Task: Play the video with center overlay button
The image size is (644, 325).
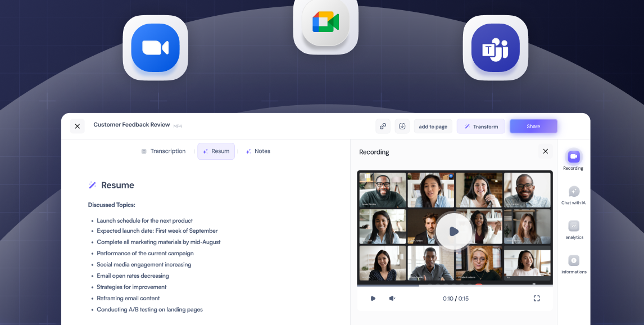Action: [x=454, y=231]
